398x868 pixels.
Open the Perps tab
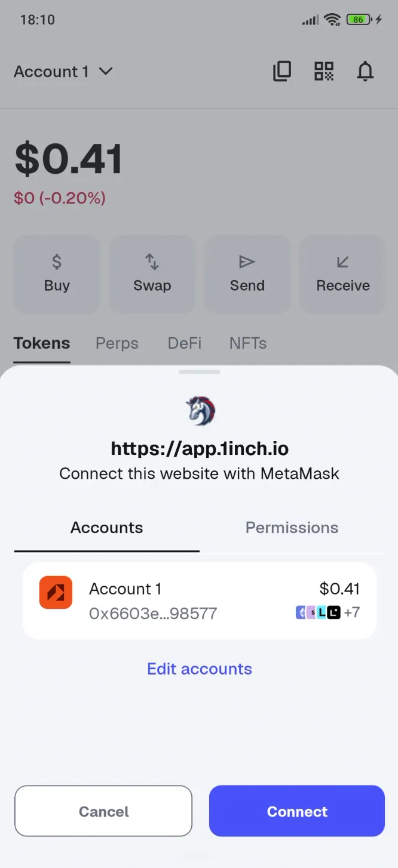(x=117, y=343)
